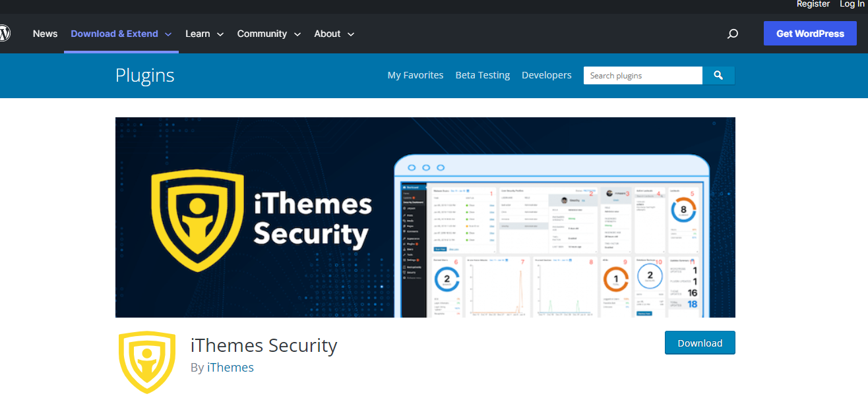Open the site search magnifier icon
The image size is (868, 398).
click(732, 34)
